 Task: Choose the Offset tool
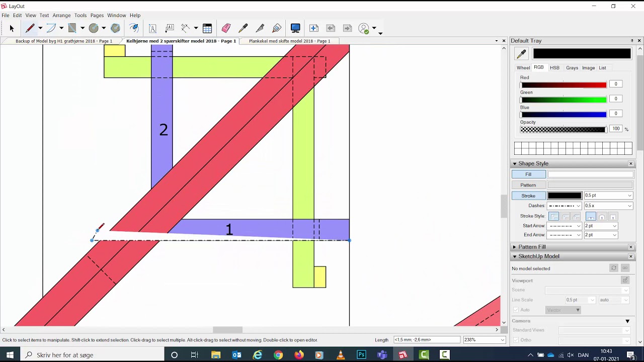click(x=133, y=29)
